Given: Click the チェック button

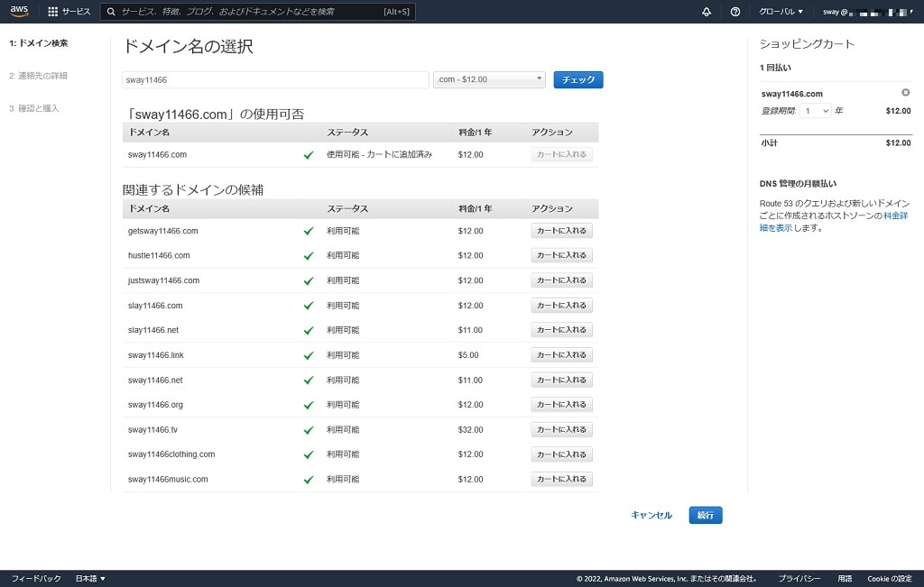Looking at the screenshot, I should 578,79.
